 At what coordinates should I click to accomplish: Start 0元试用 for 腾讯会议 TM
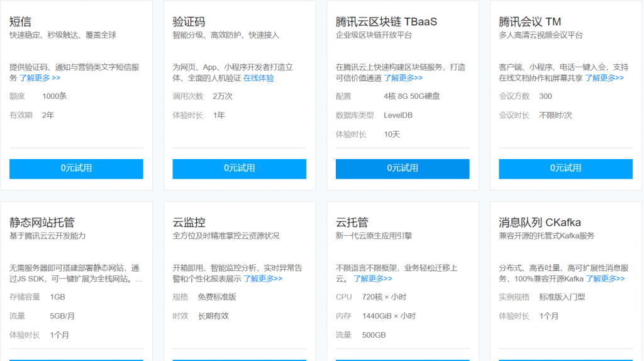(x=565, y=169)
